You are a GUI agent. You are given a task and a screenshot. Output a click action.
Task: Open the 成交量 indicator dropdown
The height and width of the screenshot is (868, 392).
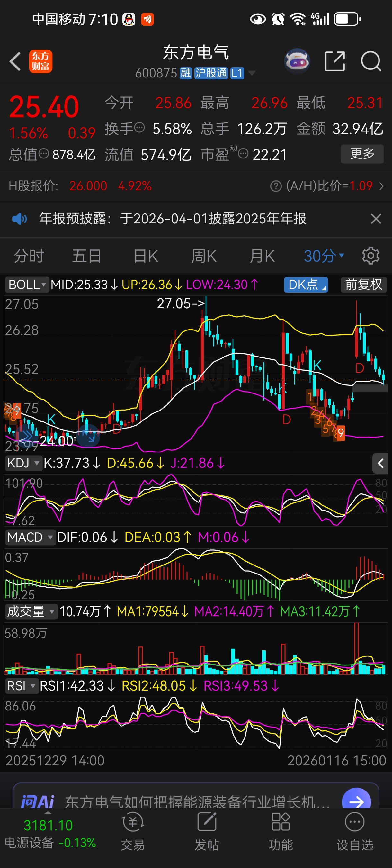pyautogui.click(x=31, y=611)
